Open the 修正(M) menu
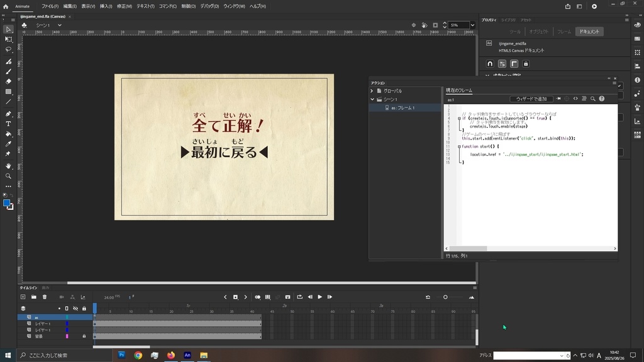 (125, 6)
